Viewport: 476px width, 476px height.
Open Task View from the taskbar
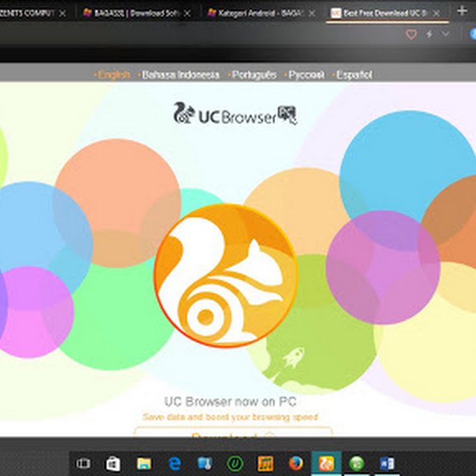point(83,463)
